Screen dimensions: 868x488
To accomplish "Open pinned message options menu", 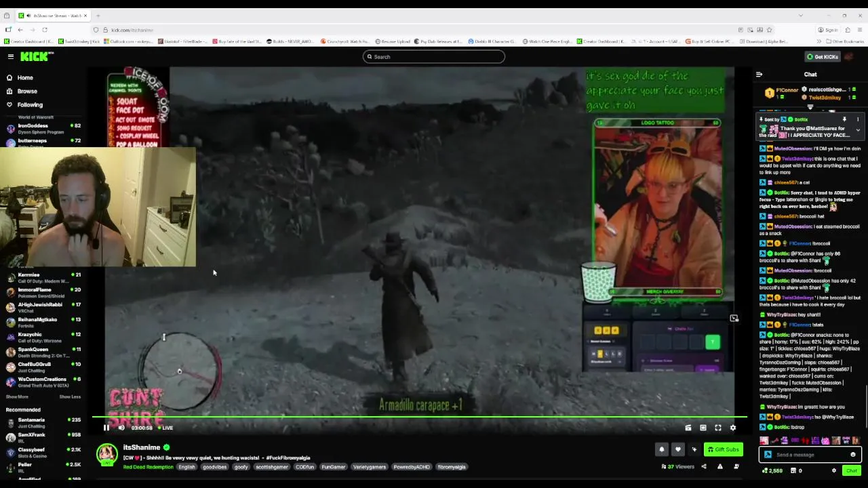I will coord(858,119).
